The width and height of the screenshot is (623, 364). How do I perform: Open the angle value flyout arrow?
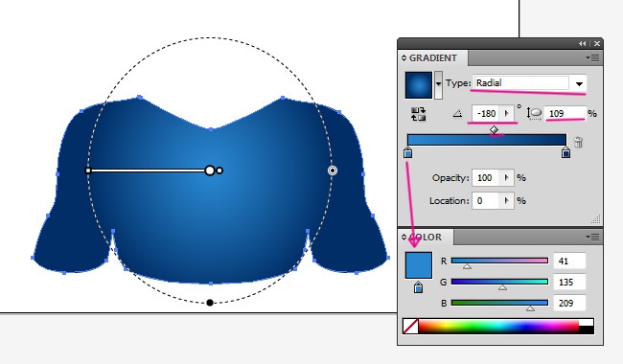pos(507,114)
